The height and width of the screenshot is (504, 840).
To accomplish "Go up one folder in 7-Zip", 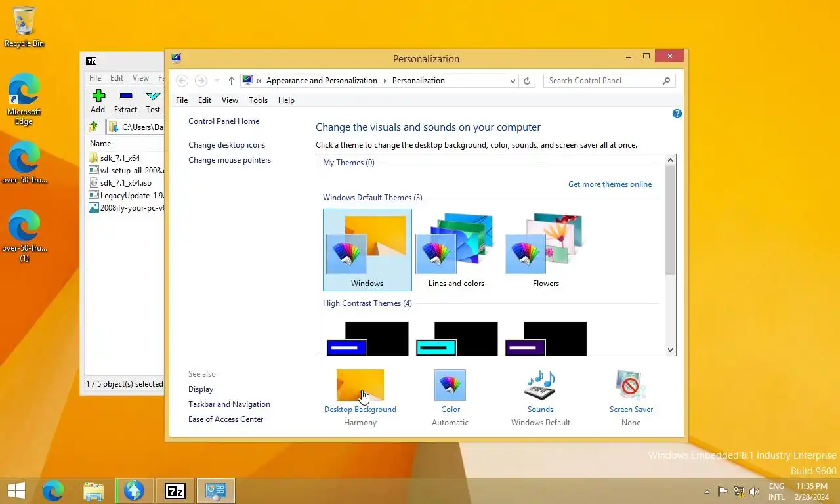I will [93, 127].
